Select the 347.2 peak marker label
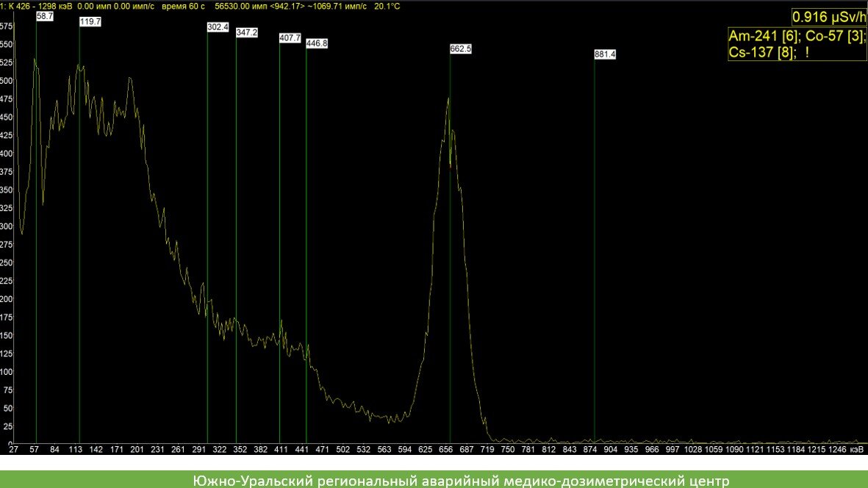Image resolution: width=868 pixels, height=488 pixels. (247, 32)
